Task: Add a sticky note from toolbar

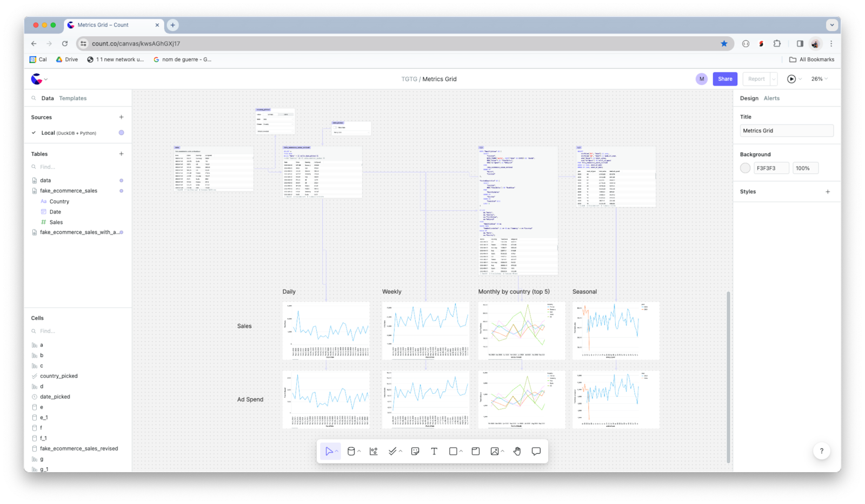Action: coord(415,452)
